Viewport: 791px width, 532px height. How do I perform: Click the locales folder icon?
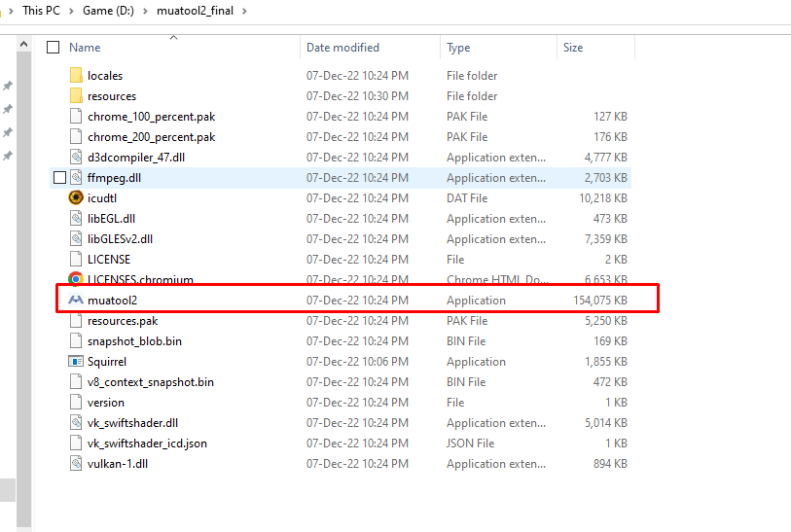[x=77, y=76]
